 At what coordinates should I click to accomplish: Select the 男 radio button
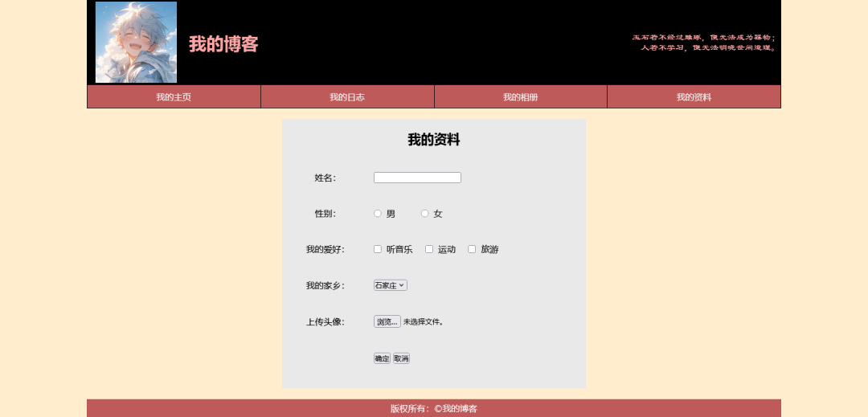pyautogui.click(x=378, y=214)
